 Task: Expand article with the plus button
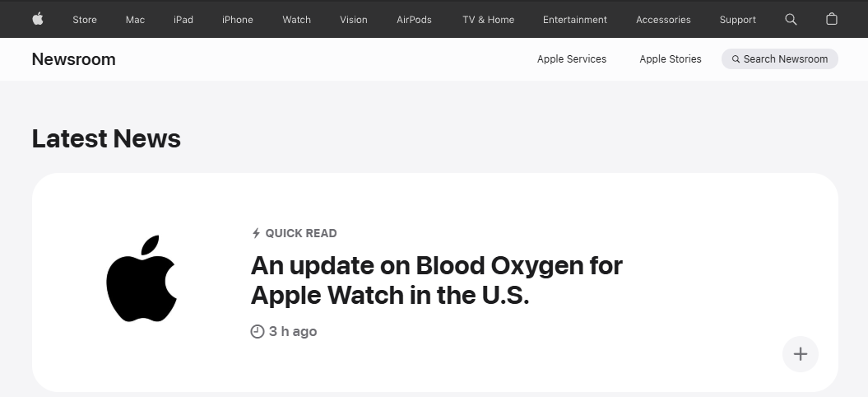(x=801, y=353)
